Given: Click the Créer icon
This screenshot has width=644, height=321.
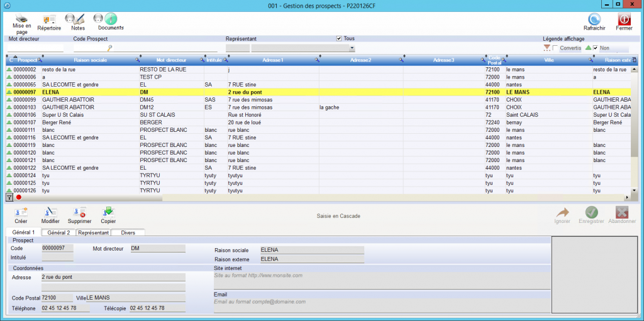Looking at the screenshot, I should [21, 212].
